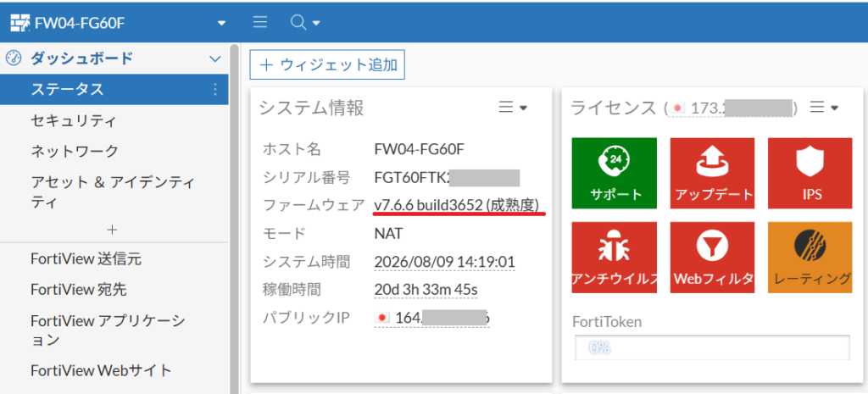
Task: Click the アンチウイルス license tile
Action: pyautogui.click(x=615, y=258)
